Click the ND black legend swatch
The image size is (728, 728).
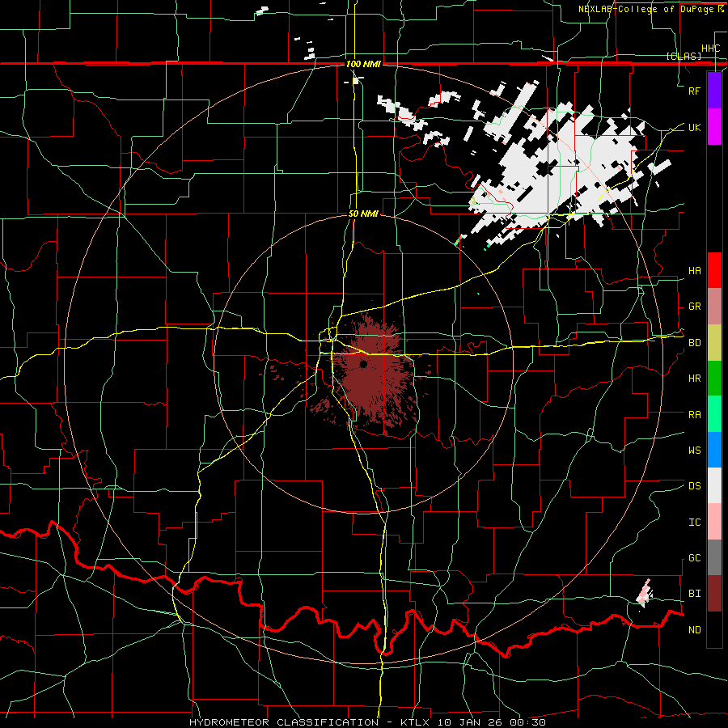[714, 629]
